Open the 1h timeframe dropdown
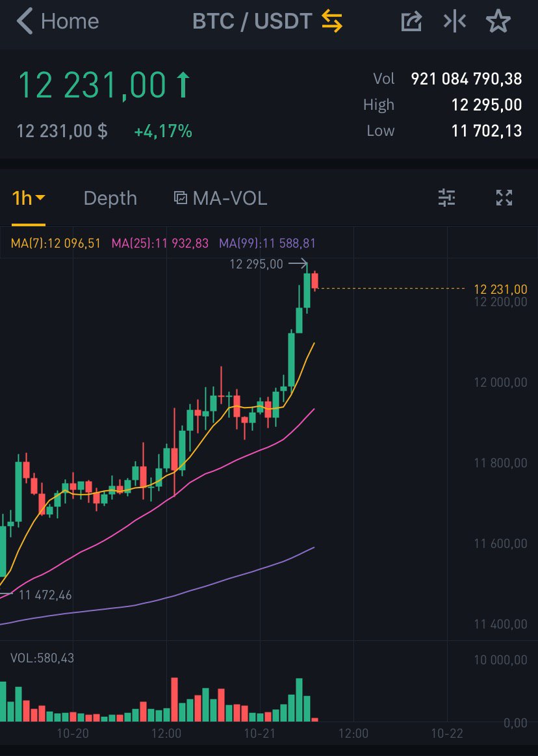Viewport: 538px width, 756px height. click(x=29, y=198)
